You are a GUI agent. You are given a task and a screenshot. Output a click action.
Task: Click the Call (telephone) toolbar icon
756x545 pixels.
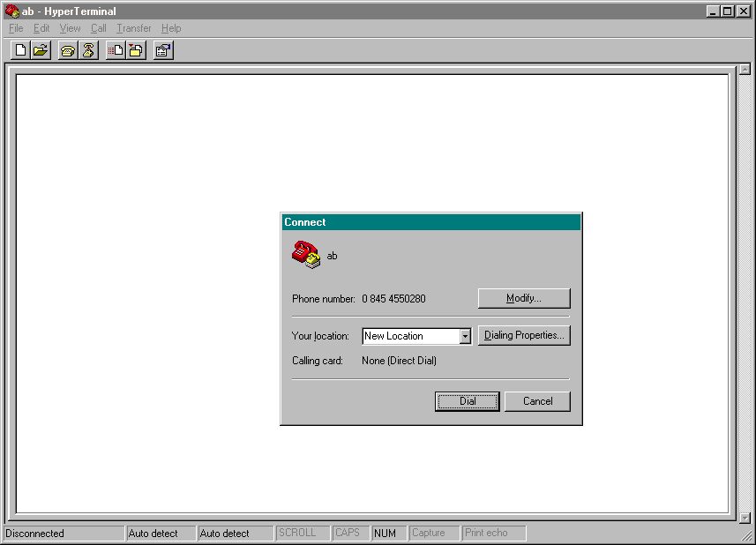(x=68, y=50)
